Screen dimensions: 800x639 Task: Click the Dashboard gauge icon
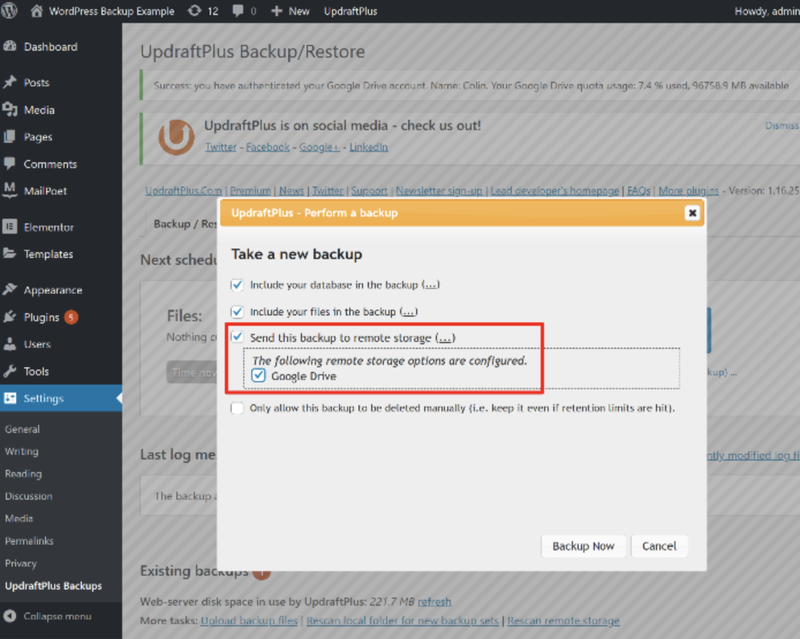[10, 46]
